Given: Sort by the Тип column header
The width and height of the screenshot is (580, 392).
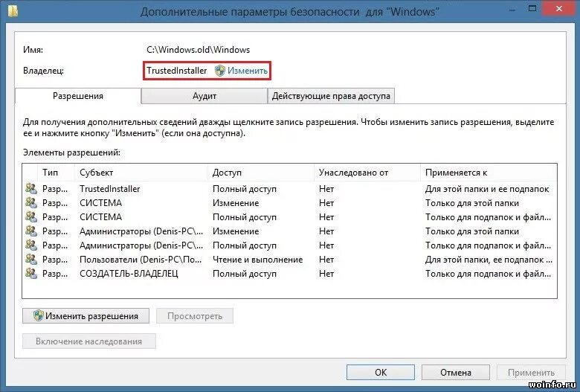Looking at the screenshot, I should pyautogui.click(x=57, y=173).
